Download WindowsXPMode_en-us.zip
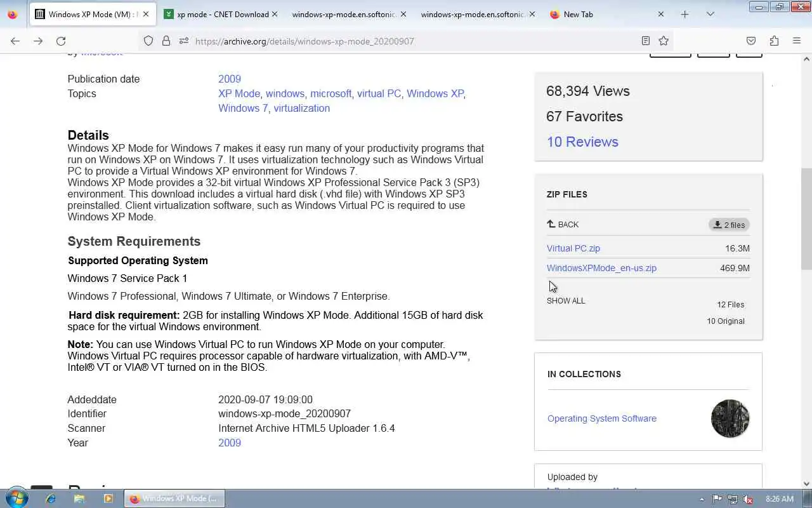 pyautogui.click(x=601, y=268)
